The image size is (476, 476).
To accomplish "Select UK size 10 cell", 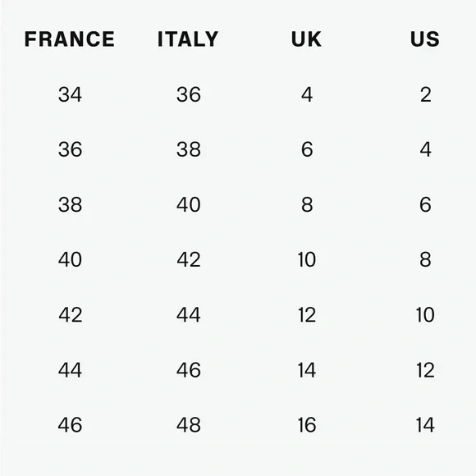I will click(307, 259).
